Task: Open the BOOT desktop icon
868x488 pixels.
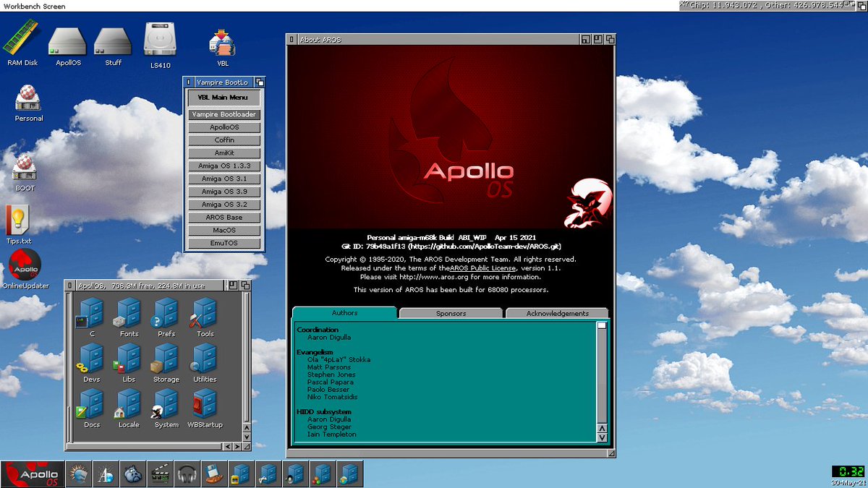Action: [x=25, y=173]
